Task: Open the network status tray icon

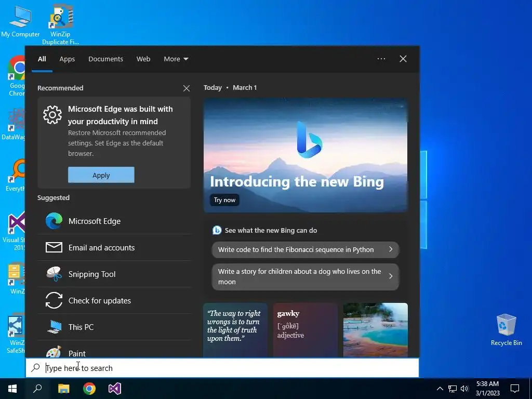Action: click(x=453, y=389)
